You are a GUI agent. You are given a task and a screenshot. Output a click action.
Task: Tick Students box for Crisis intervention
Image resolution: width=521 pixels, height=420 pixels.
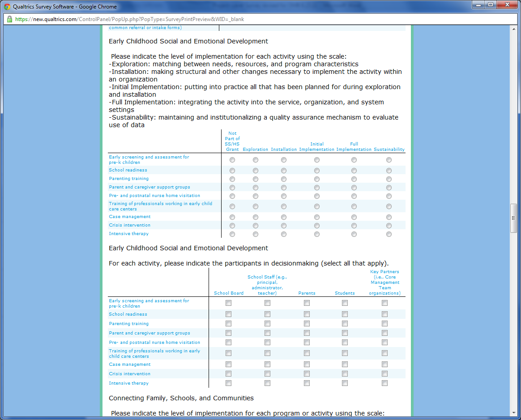pos(345,374)
